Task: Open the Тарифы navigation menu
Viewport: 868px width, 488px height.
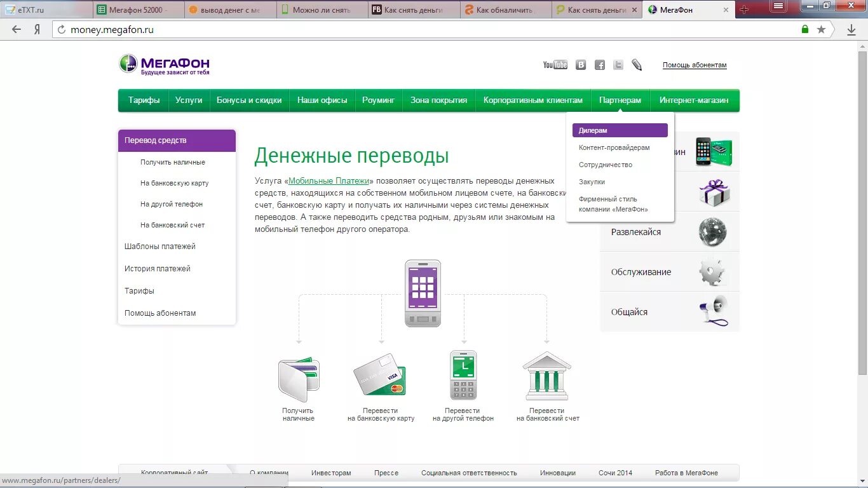Action: point(144,100)
